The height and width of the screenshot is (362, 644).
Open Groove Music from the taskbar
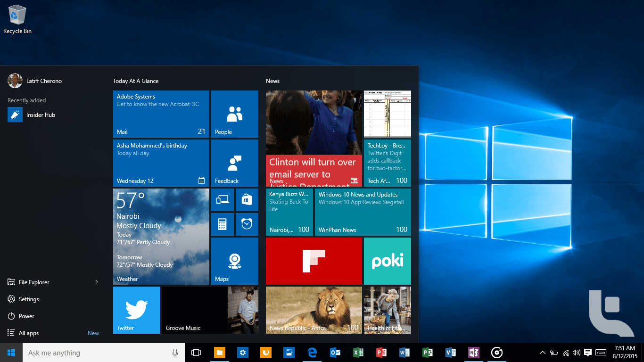click(497, 353)
